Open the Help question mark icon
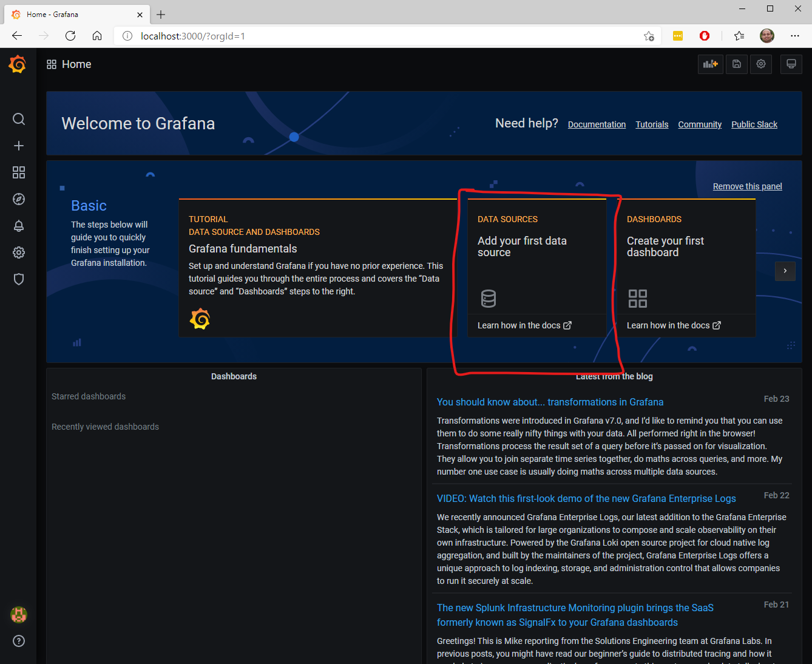 coord(19,641)
